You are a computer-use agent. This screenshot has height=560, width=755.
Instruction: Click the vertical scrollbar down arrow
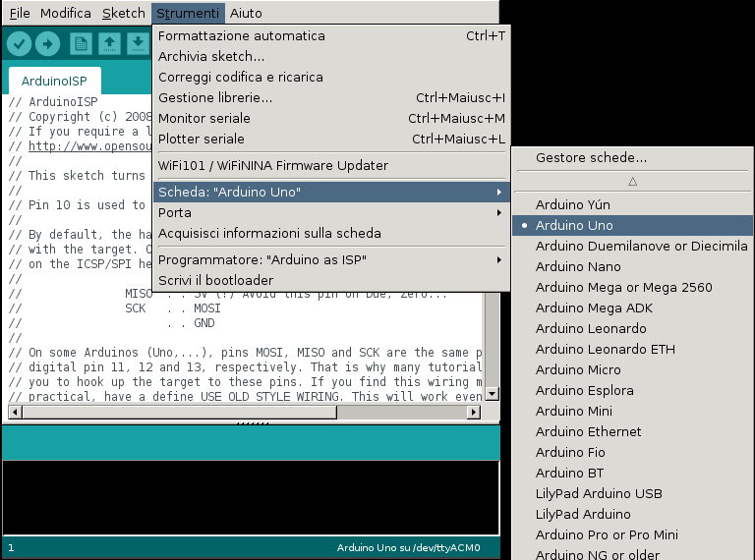click(x=492, y=394)
